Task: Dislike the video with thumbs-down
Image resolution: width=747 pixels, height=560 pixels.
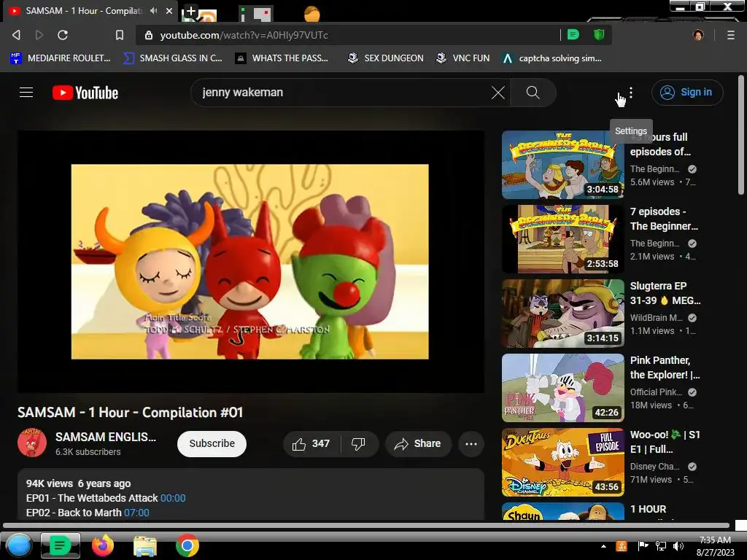Action: 359,443
